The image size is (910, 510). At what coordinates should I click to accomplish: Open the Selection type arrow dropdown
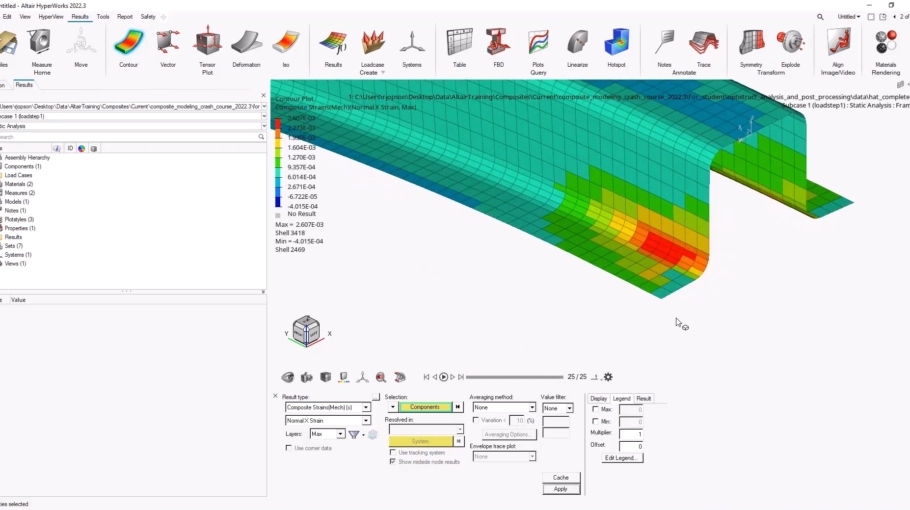coord(392,407)
